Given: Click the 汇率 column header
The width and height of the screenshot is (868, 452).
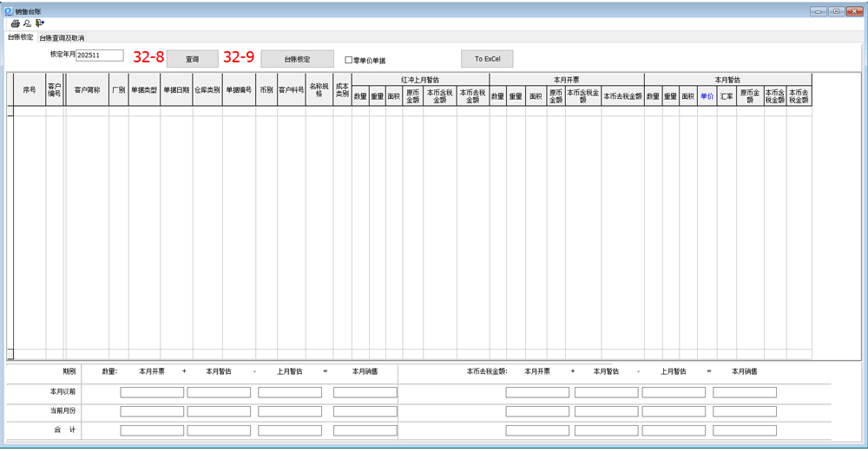Looking at the screenshot, I should pyautogui.click(x=726, y=96).
